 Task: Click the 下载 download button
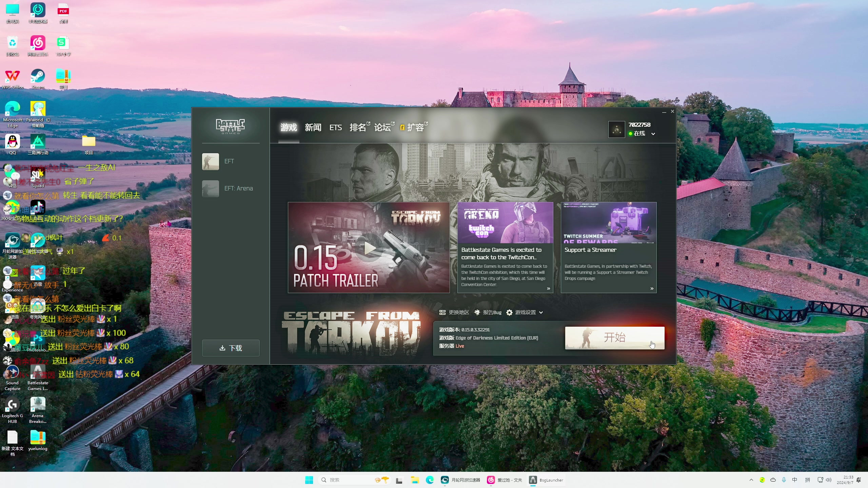pyautogui.click(x=231, y=348)
